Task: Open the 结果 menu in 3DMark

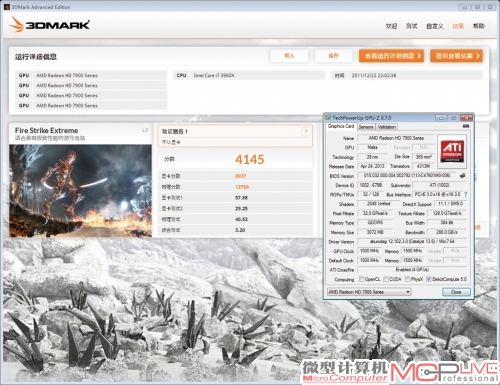Action: (x=458, y=26)
